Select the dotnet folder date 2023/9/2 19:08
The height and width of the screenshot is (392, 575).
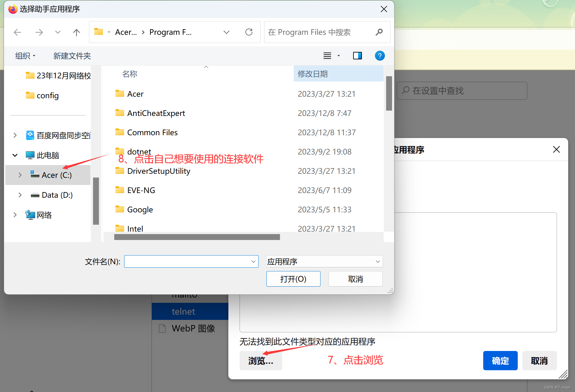click(x=325, y=152)
